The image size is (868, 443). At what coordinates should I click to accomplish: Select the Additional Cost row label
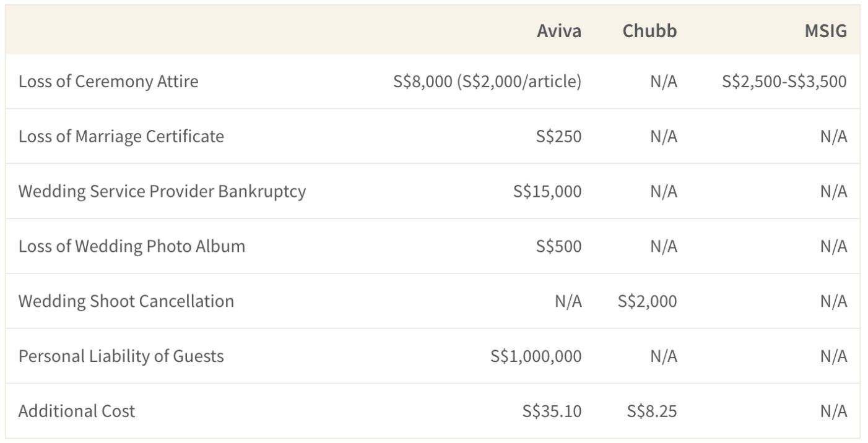coord(77,411)
